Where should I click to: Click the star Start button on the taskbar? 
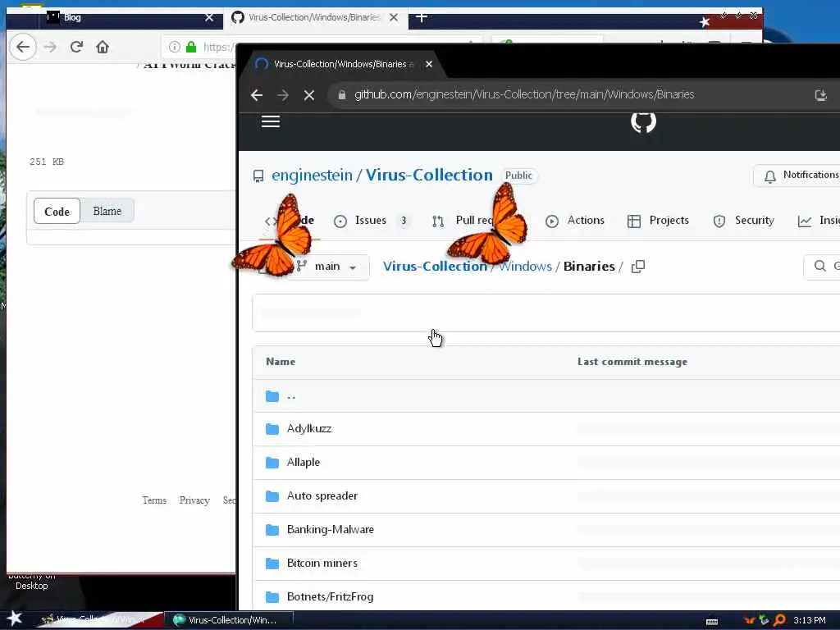click(14, 619)
